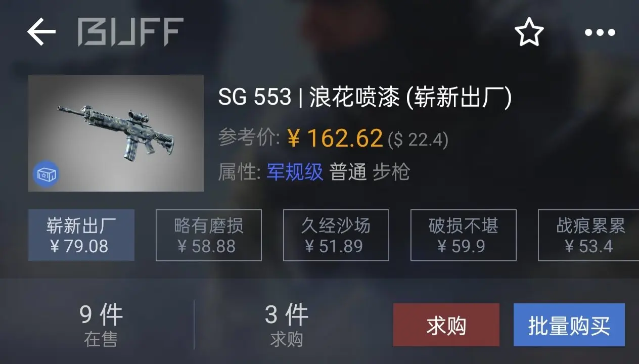Switch to 略有磨损 ¥58.88 wear option
Viewport: 639px width, 364px height.
coord(209,235)
